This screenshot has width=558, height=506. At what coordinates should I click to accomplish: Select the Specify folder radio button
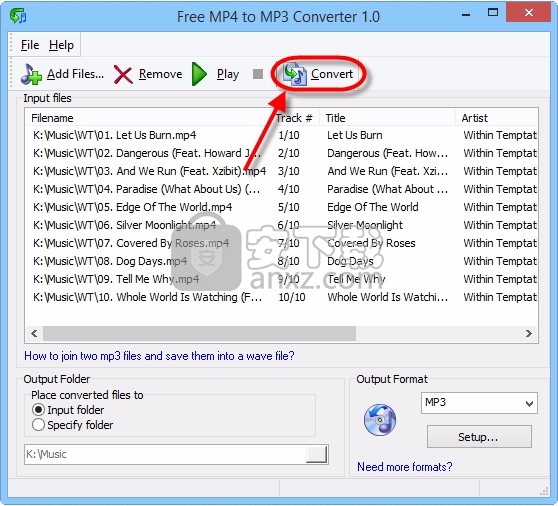coord(38,425)
